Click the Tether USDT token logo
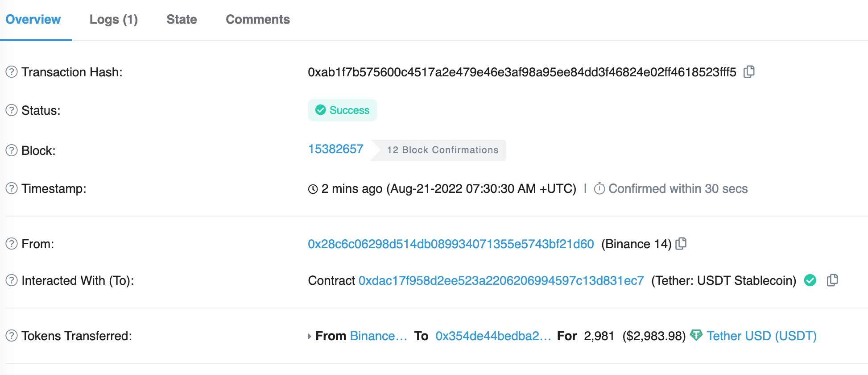The height and width of the screenshot is (375, 868). [x=696, y=335]
